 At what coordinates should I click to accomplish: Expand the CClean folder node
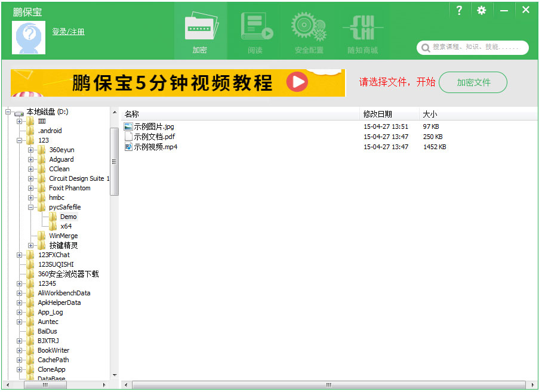coord(31,169)
